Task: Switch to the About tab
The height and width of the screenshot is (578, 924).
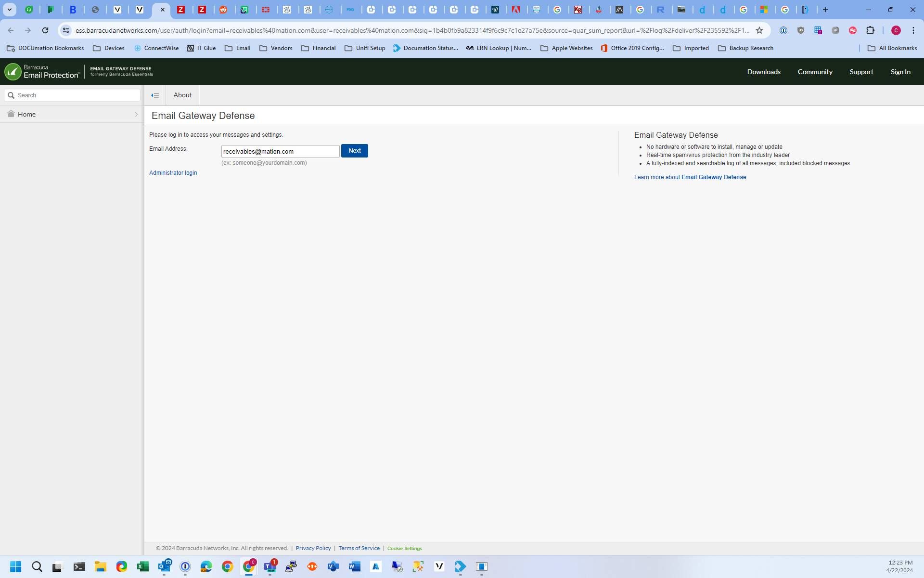Action: 182,95
